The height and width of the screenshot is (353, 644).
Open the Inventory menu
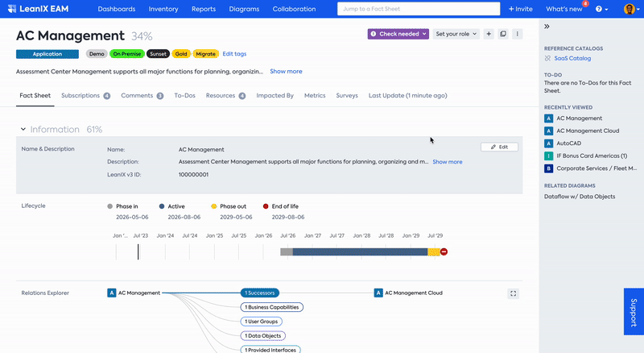point(163,9)
